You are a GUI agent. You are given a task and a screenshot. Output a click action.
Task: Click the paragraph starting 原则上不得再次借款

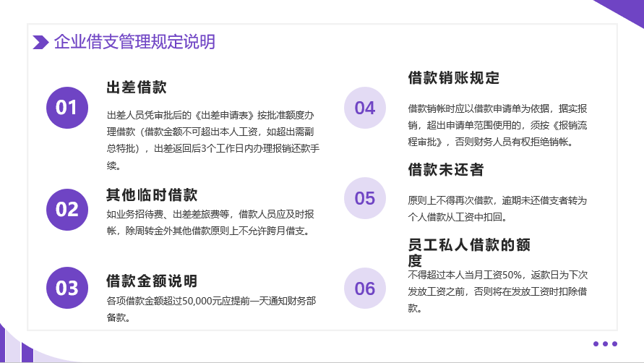497,208
